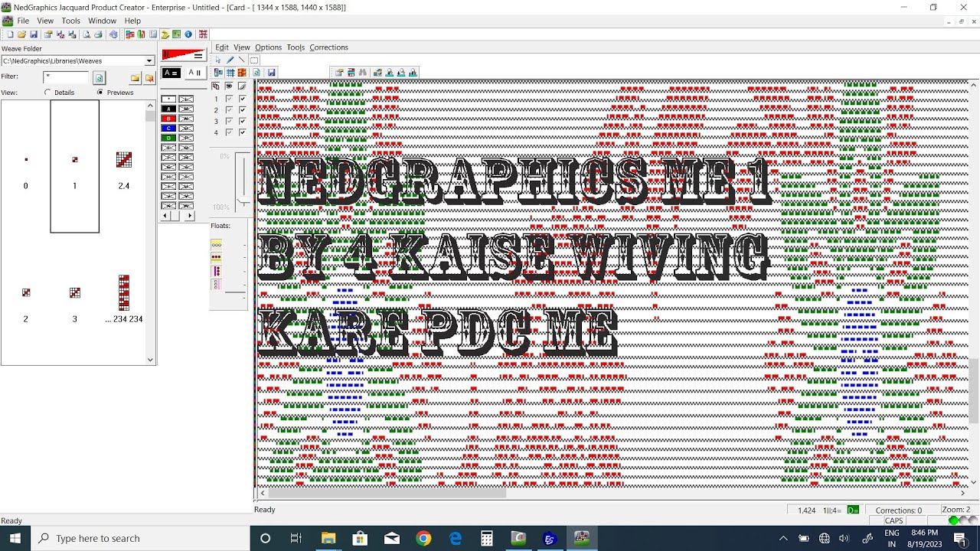
Task: Open the Help menu
Action: click(132, 21)
